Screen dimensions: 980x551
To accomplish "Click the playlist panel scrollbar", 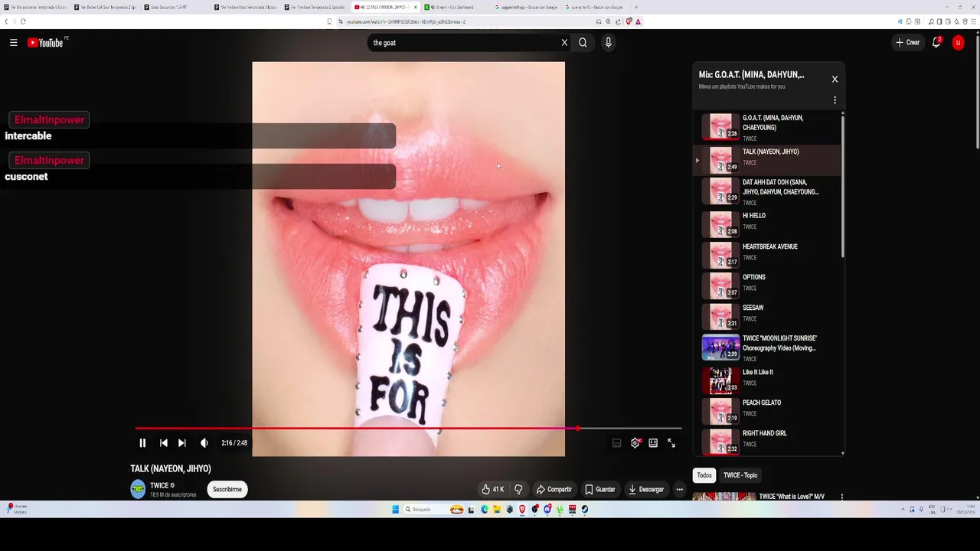I will point(843,186).
